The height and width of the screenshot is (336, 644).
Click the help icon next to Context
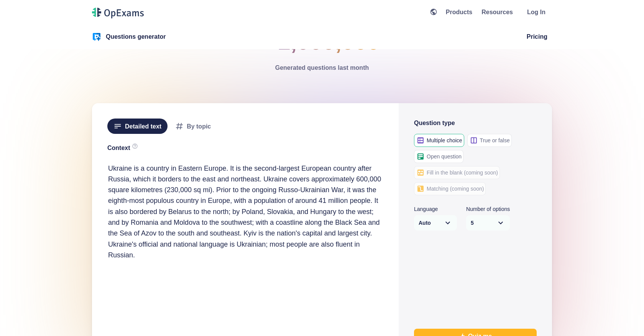pos(135,146)
